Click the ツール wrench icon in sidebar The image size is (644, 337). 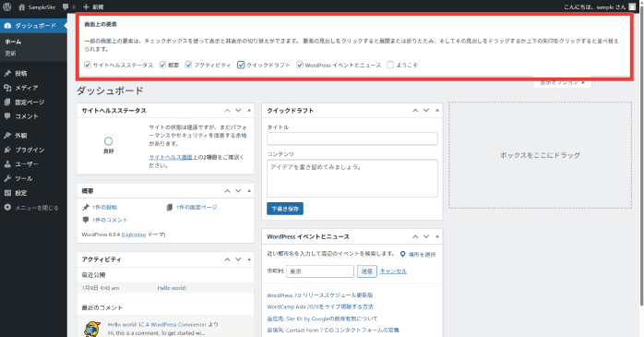[x=7, y=178]
